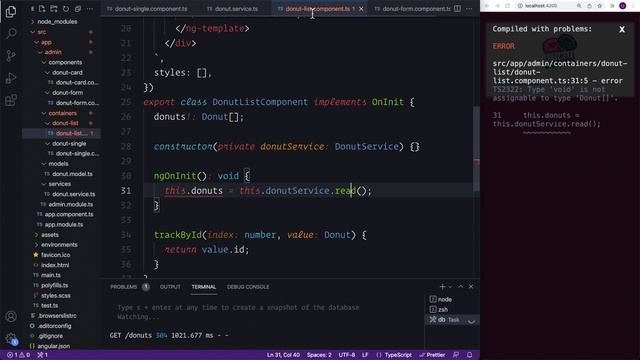Open the Run and Debug view
The height and width of the screenshot is (360, 640).
tap(11, 78)
